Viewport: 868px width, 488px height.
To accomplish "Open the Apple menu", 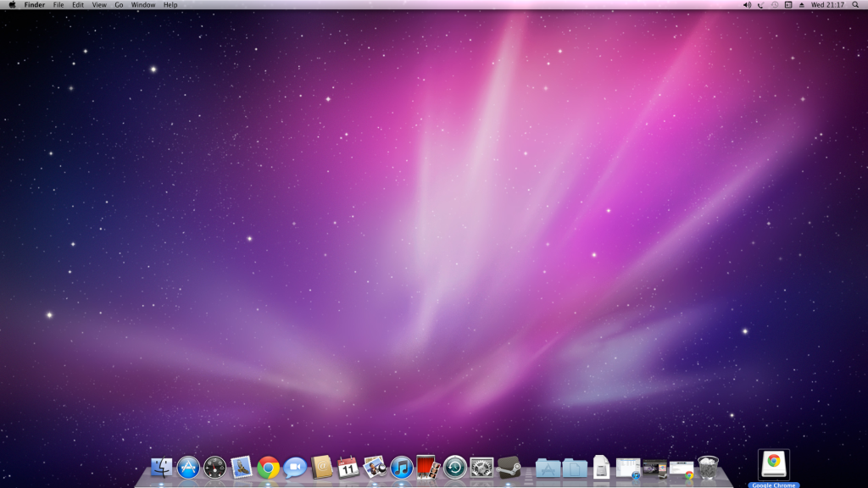I will (x=12, y=5).
